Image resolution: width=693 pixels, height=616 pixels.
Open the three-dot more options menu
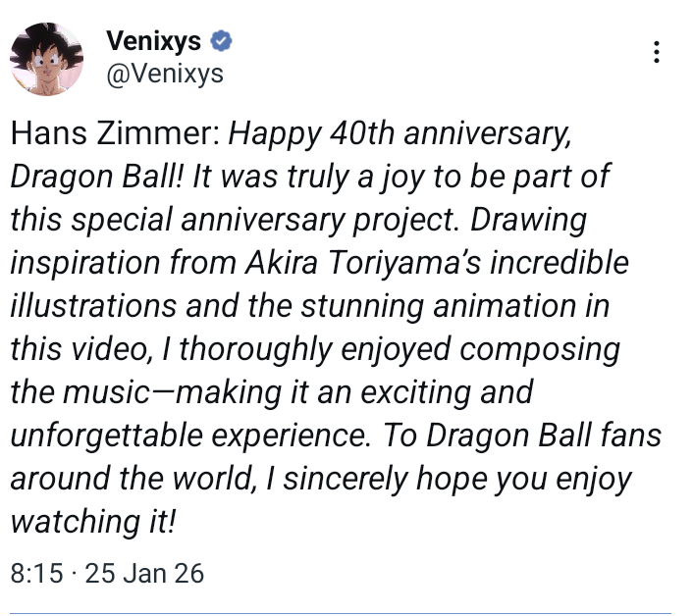(657, 52)
